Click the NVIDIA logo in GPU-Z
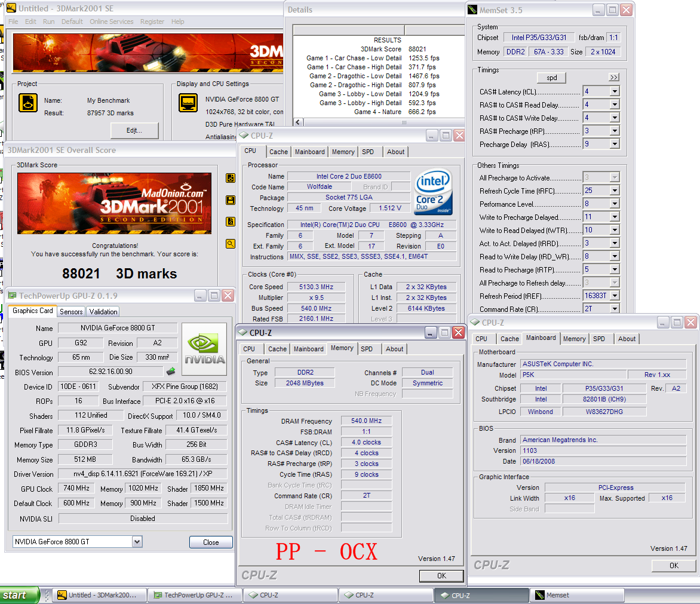The height and width of the screenshot is (604, 700). (204, 349)
